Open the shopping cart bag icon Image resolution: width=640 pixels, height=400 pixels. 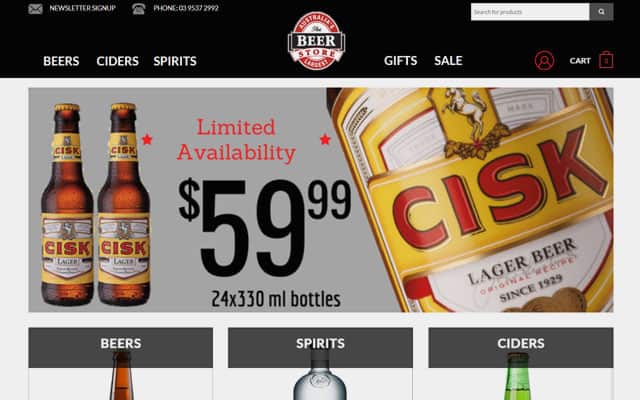(x=606, y=60)
